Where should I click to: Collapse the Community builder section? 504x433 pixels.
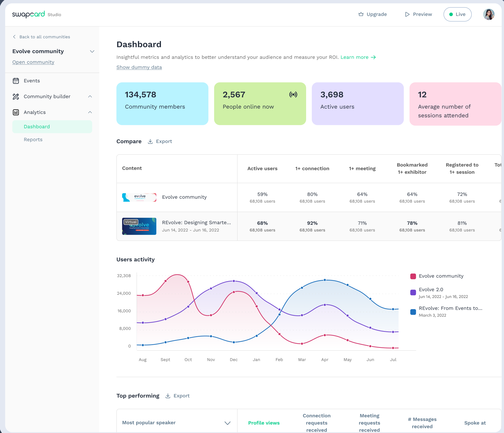90,97
